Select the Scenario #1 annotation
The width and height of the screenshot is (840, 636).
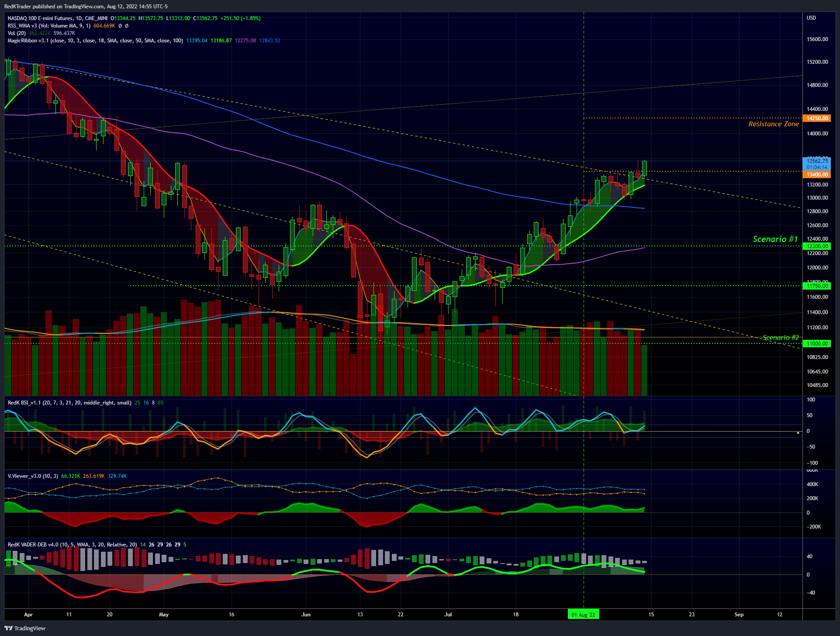[x=775, y=239]
